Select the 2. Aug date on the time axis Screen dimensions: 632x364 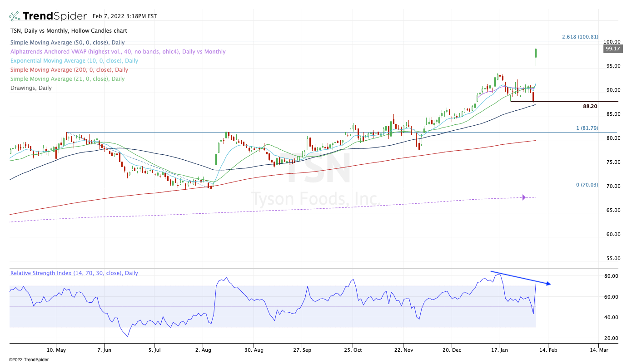point(203,350)
